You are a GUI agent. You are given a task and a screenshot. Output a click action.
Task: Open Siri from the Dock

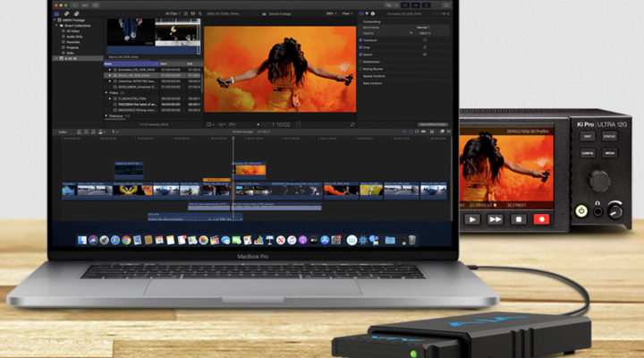(93, 240)
